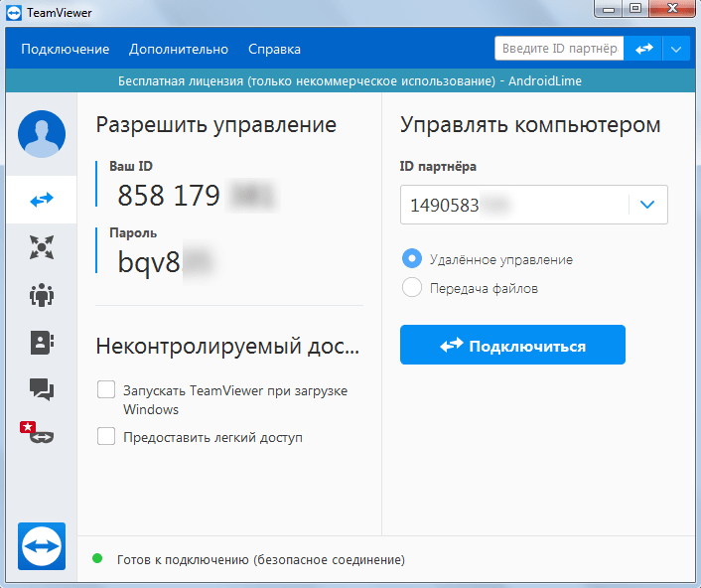
Task: Open the Подключение menu
Action: pos(66,49)
